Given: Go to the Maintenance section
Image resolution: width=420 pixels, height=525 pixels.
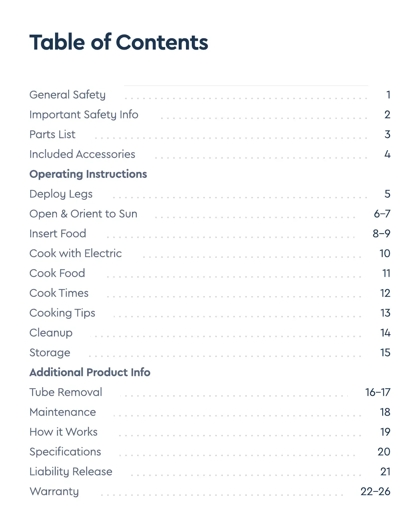Looking at the screenshot, I should 63,412.
